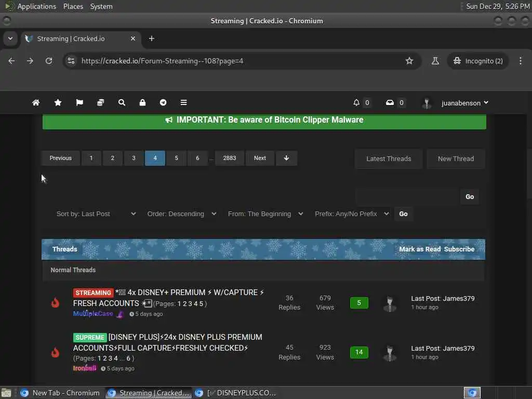The image size is (532, 399).
Task: Open the Prefix: Any/No Prefix dropdown
Action: [x=352, y=214]
